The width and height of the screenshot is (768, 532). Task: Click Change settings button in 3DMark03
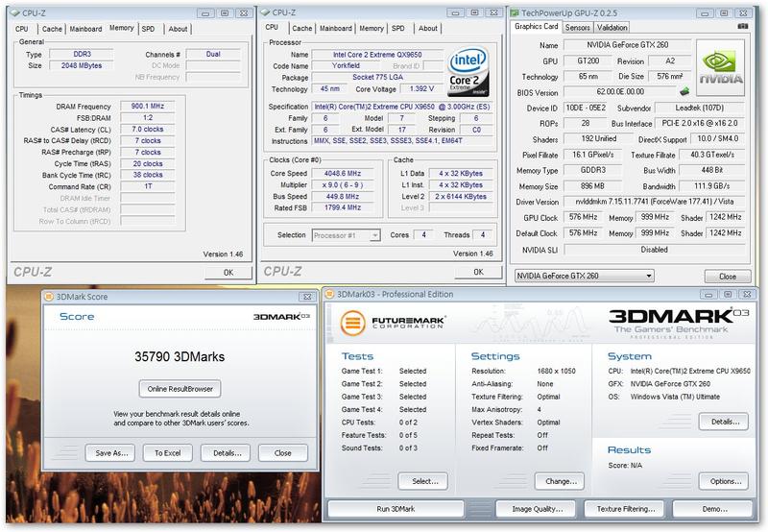click(561, 481)
